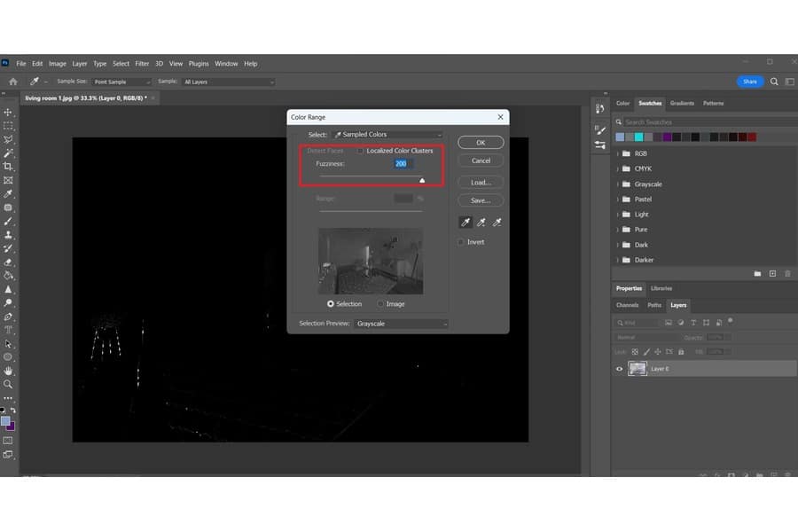Viewport: 798px width, 532px height.
Task: Check the Invert option
Action: [x=461, y=242]
